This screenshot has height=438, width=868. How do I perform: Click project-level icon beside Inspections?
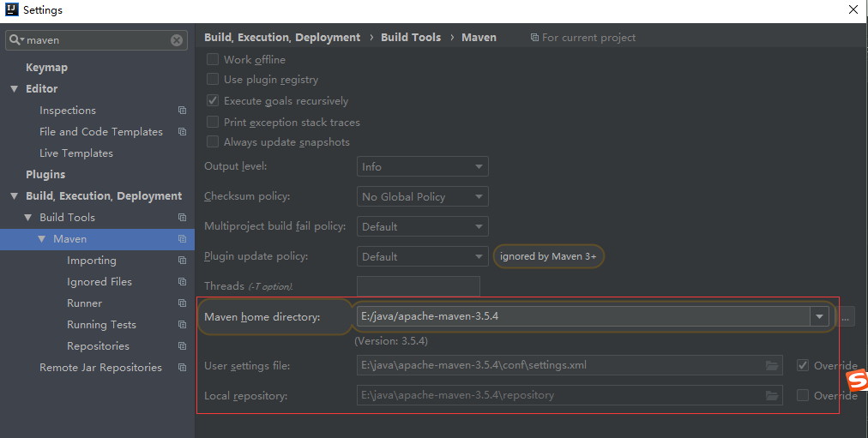point(182,110)
